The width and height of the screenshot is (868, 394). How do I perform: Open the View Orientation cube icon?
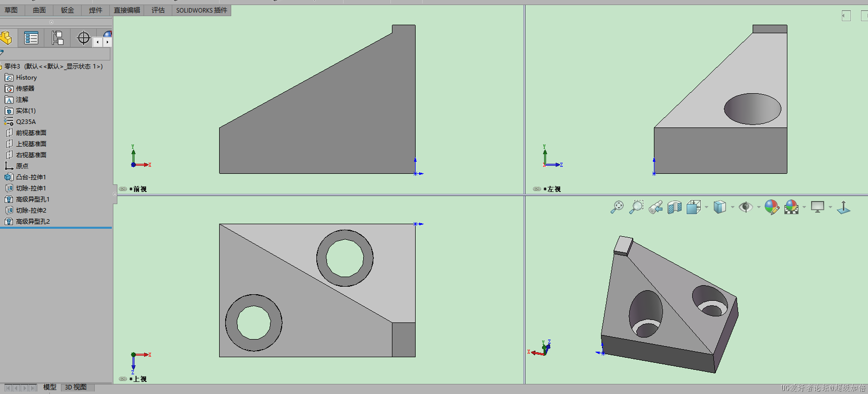pos(694,207)
